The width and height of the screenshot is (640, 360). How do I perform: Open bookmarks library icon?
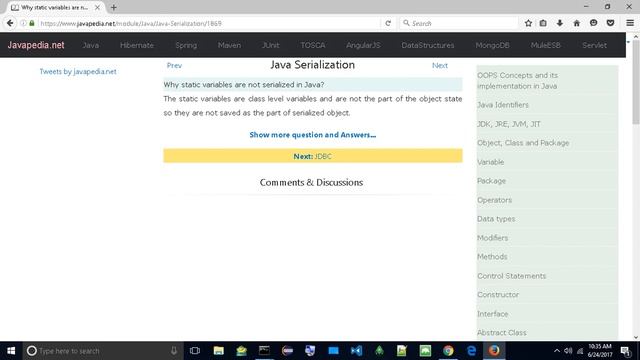pyautogui.click(x=543, y=23)
